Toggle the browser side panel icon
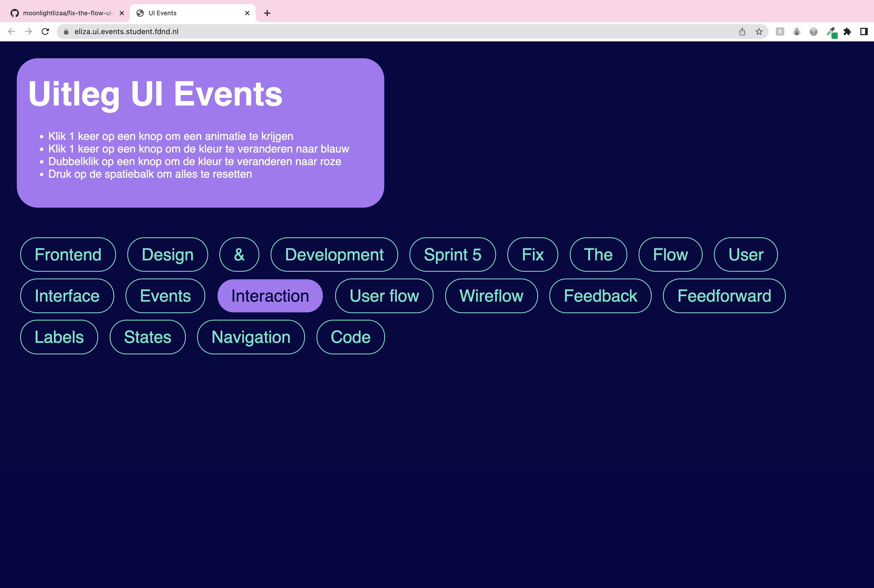The width and height of the screenshot is (874, 588). (x=864, y=31)
